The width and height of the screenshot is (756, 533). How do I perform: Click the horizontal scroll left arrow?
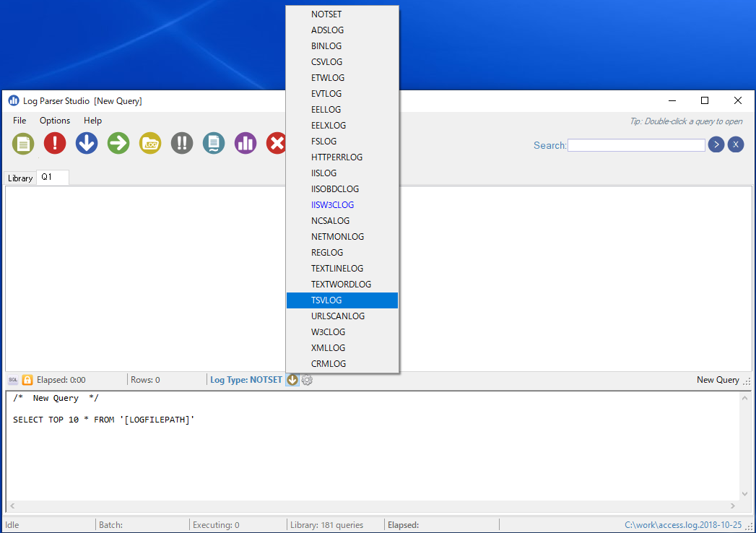coord(12,506)
